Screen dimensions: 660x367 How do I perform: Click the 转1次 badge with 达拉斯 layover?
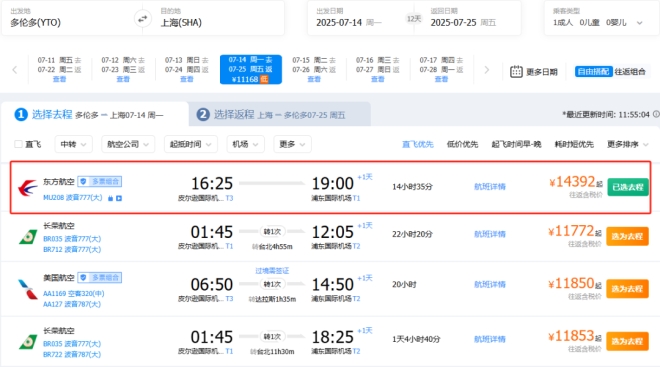coord(272,285)
